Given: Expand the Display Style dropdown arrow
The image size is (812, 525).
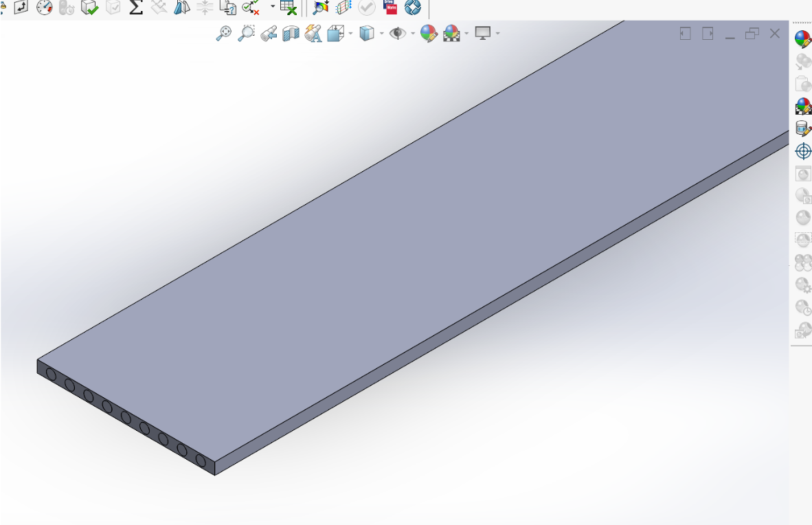Looking at the screenshot, I should tap(382, 34).
